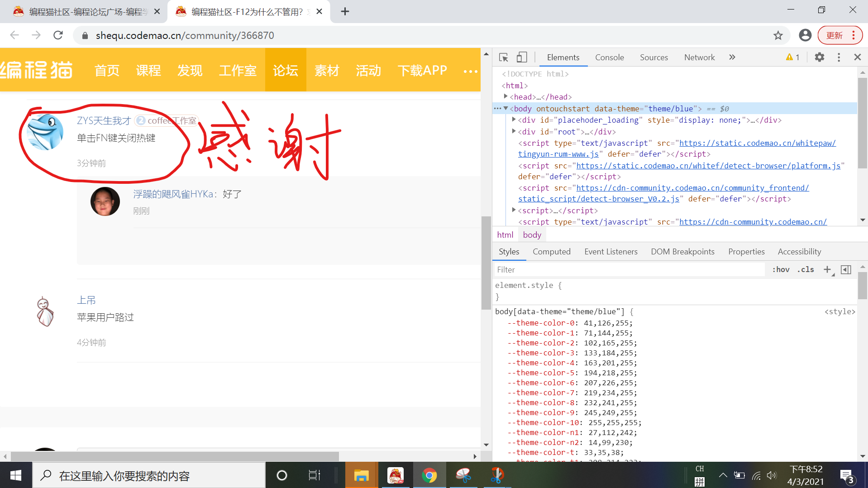Select html in the DOM breadcrumb
The width and height of the screenshot is (868, 488).
pyautogui.click(x=505, y=235)
